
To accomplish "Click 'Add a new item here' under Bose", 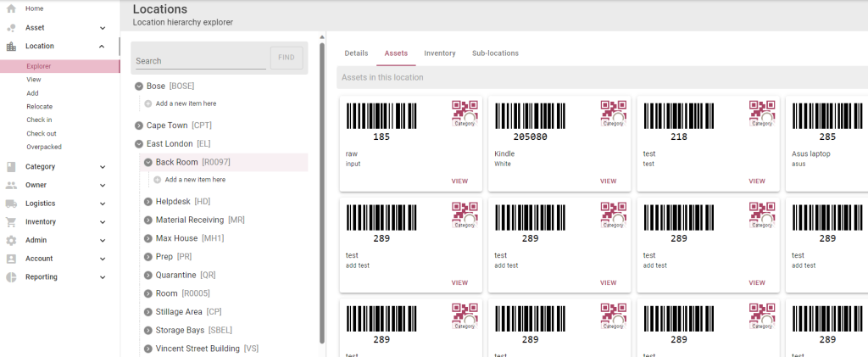I will click(186, 103).
